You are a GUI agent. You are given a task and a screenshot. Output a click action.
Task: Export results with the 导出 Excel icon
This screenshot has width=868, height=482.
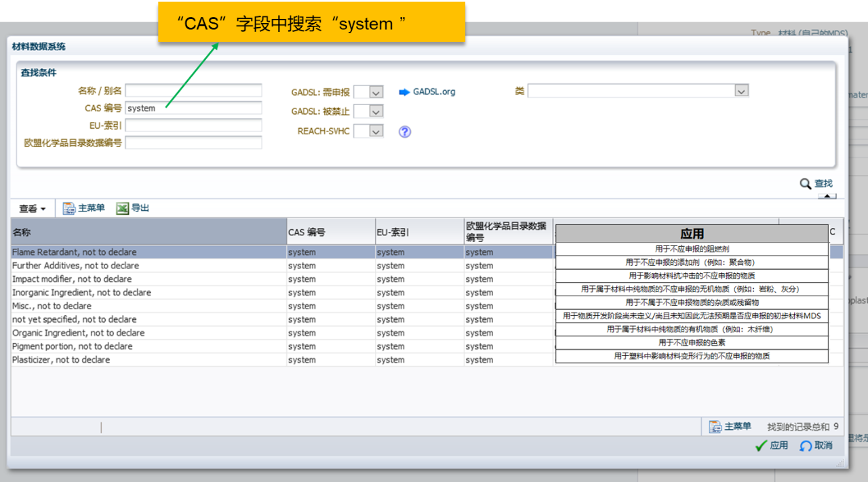122,208
